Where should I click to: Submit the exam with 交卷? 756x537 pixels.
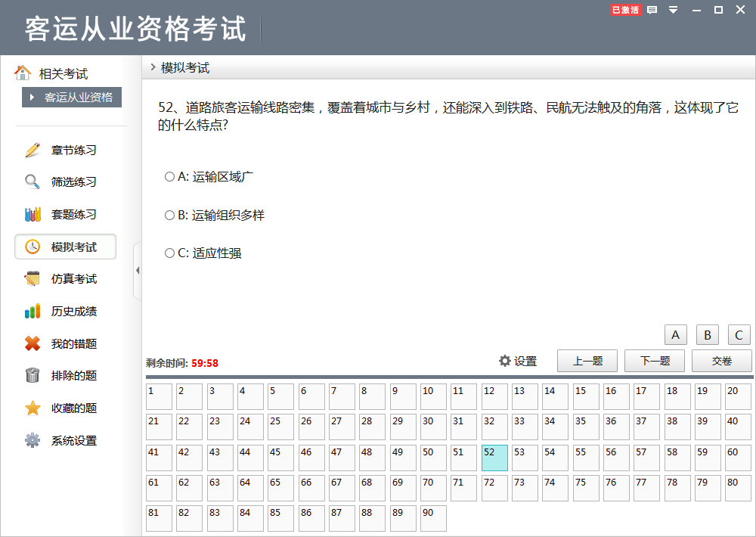click(721, 361)
